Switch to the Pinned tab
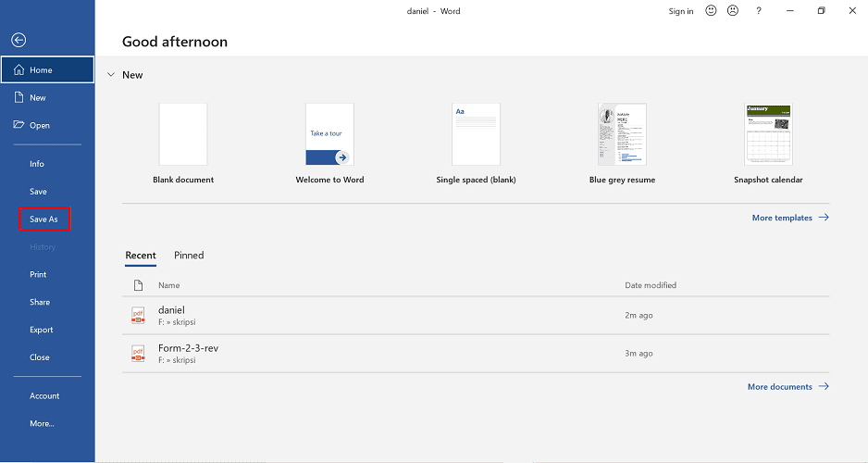Viewport: 868px width, 463px height. 189,256
